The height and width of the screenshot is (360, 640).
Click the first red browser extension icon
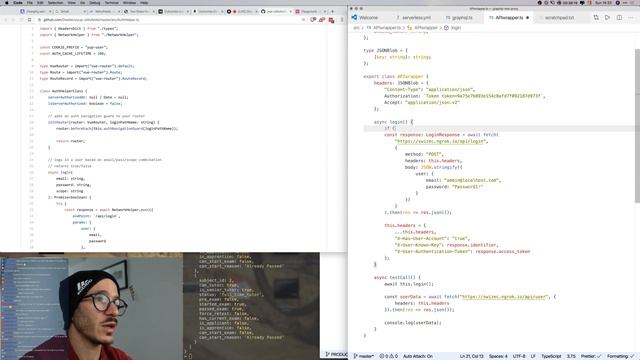click(313, 20)
